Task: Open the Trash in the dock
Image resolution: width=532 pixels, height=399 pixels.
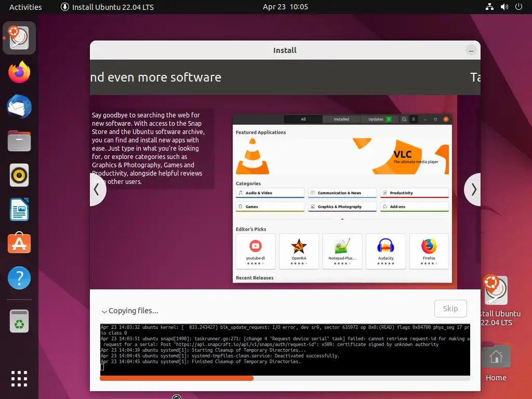Action: tap(19, 321)
